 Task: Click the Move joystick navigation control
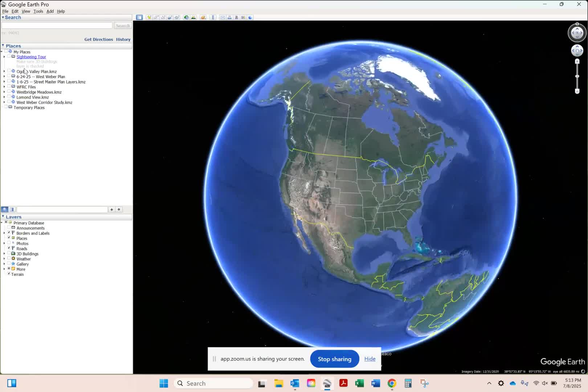click(x=577, y=50)
